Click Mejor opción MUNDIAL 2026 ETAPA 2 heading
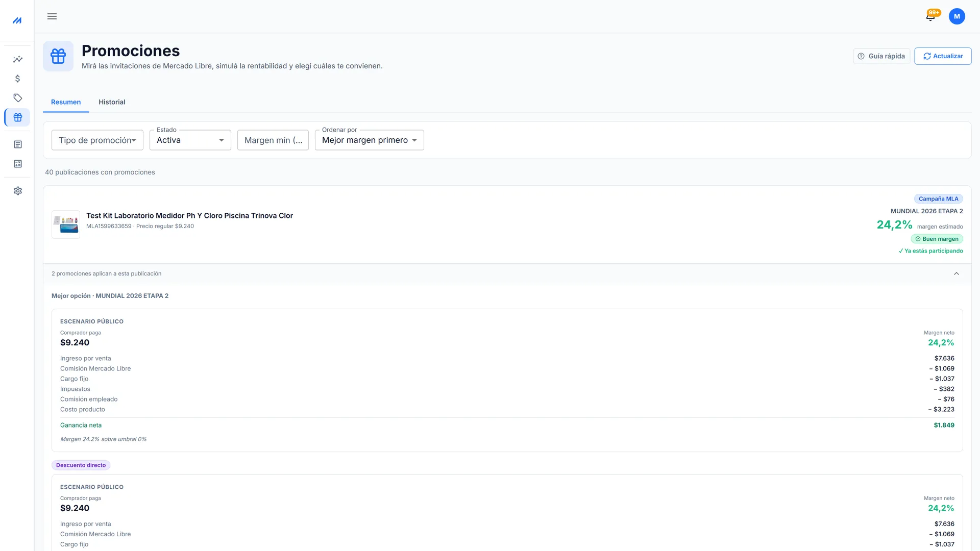 [110, 296]
